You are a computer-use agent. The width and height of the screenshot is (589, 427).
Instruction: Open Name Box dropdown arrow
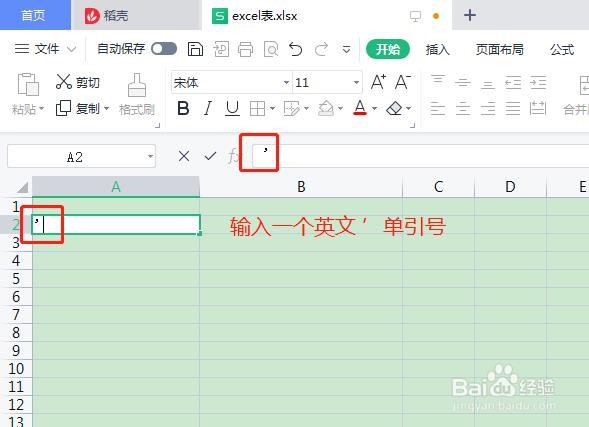tap(150, 156)
